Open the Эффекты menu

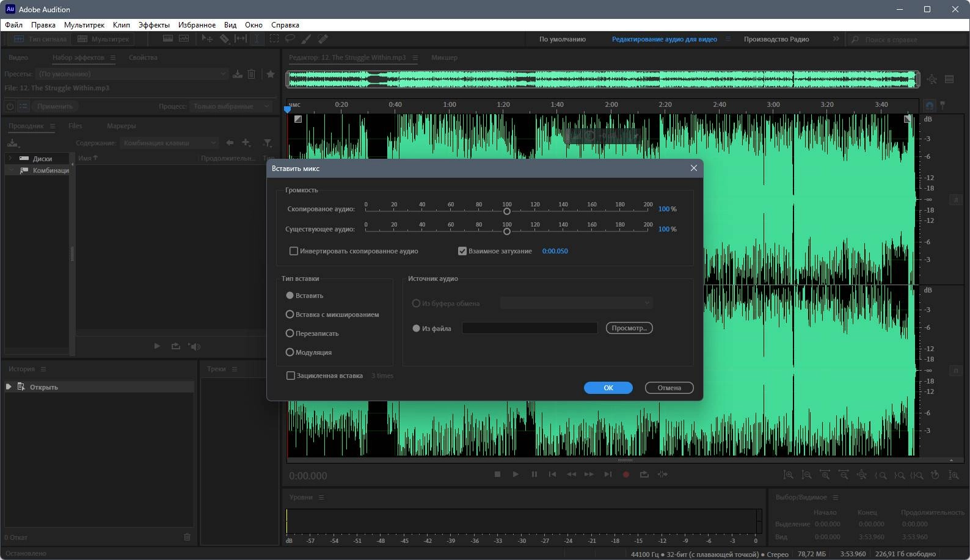pos(154,25)
